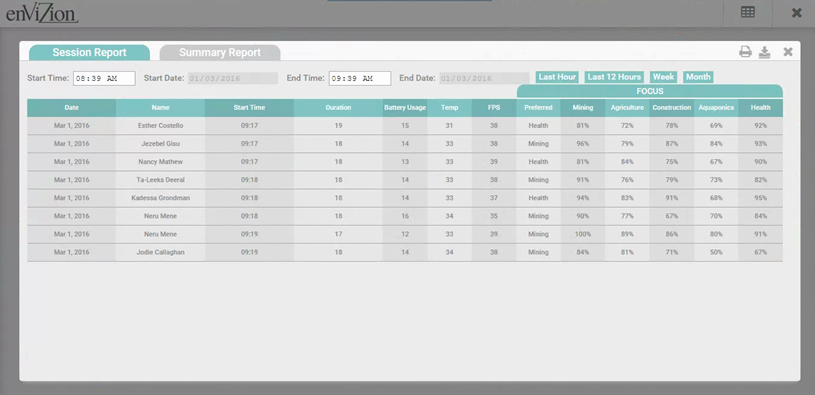Edit the End Time field
Viewport: 815px width, 395px height.
[x=360, y=78]
